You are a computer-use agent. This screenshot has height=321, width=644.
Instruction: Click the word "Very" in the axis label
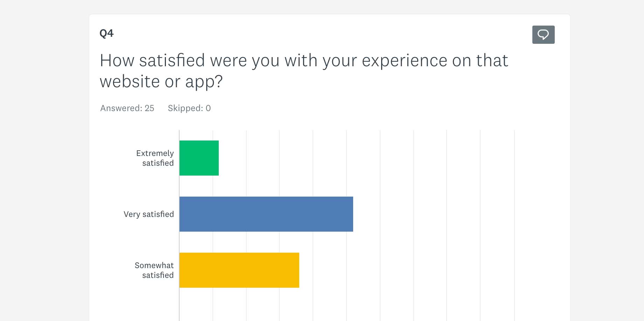pos(132,214)
